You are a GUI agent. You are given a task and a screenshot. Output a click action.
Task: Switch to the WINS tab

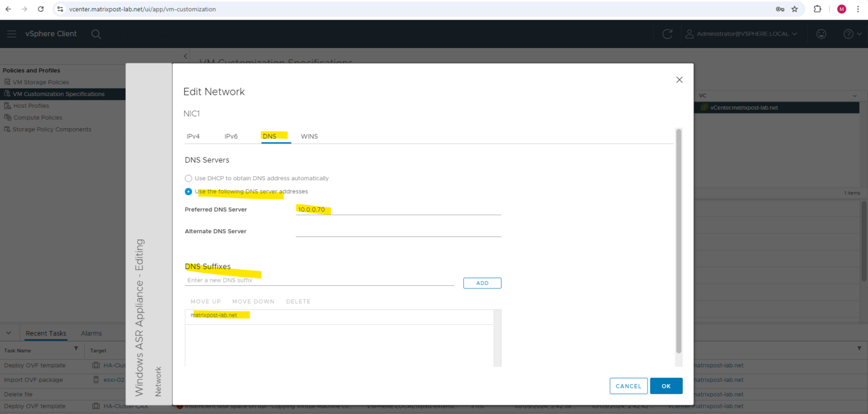309,136
